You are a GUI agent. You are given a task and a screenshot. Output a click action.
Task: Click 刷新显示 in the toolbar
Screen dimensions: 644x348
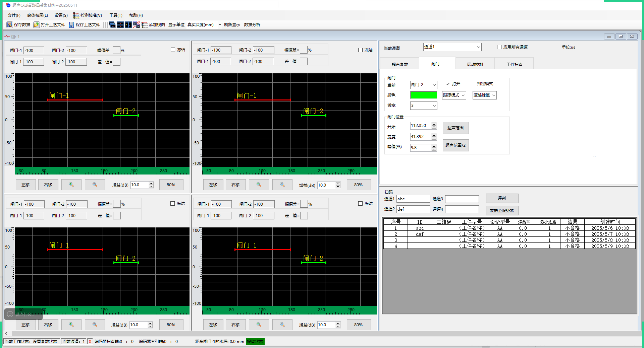click(232, 25)
